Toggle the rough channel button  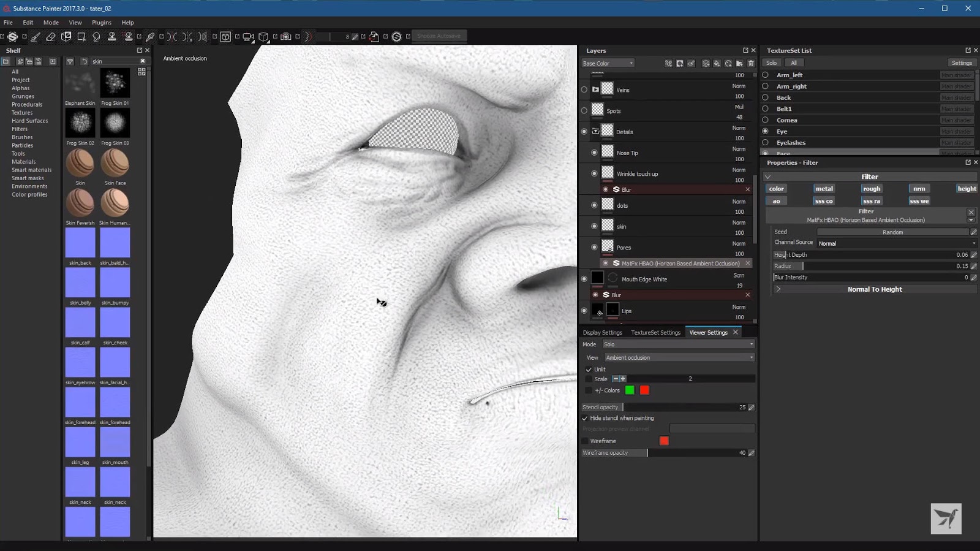872,189
